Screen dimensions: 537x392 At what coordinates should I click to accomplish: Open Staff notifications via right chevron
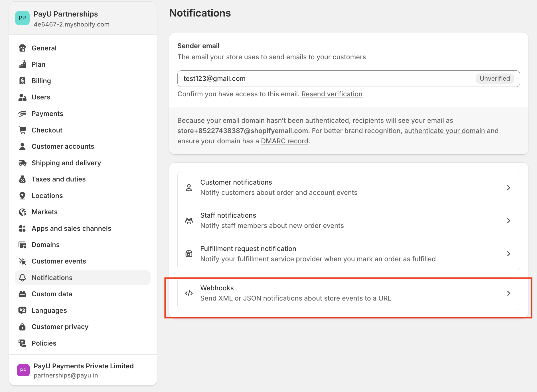[x=508, y=220]
